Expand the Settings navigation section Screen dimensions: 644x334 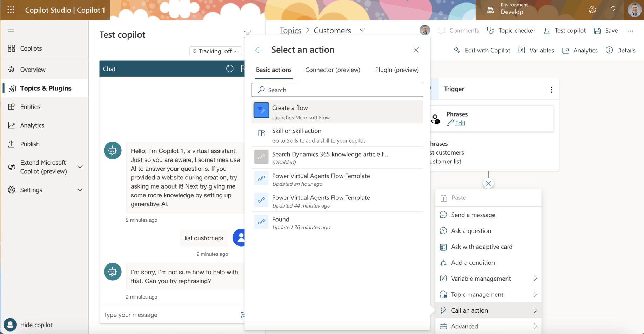pos(80,190)
